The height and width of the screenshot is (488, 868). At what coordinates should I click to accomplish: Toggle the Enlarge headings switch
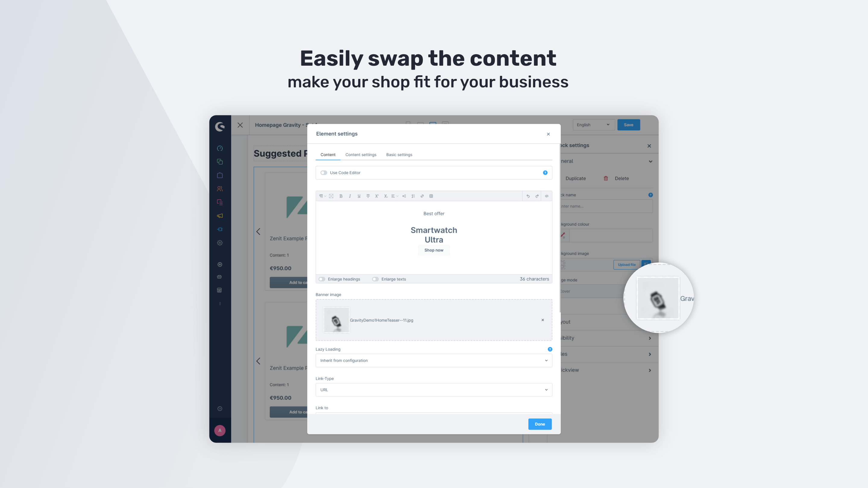point(323,279)
